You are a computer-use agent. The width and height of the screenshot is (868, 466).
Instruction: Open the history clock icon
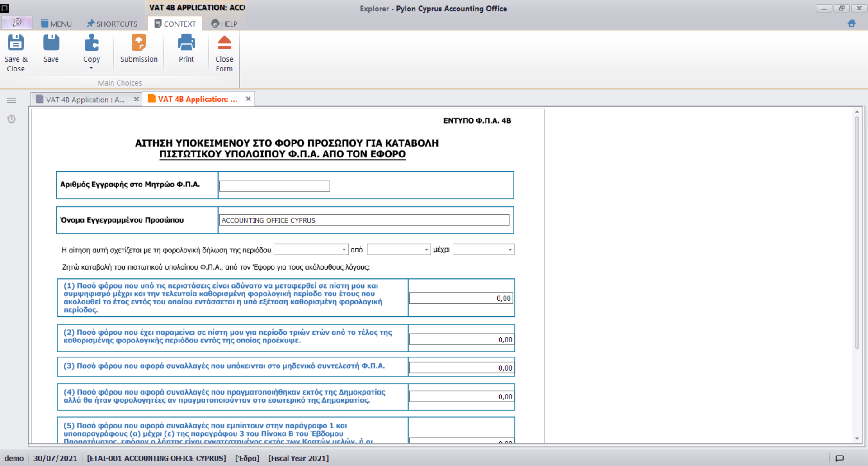[x=12, y=119]
